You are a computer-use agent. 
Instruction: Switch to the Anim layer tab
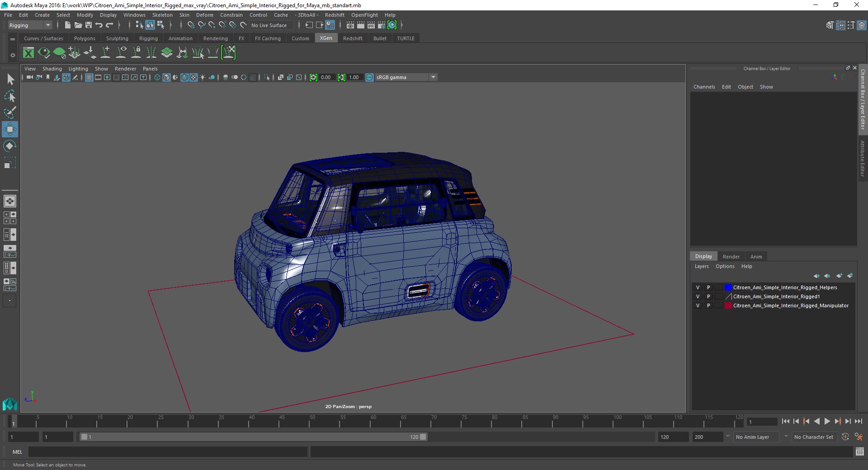point(756,256)
